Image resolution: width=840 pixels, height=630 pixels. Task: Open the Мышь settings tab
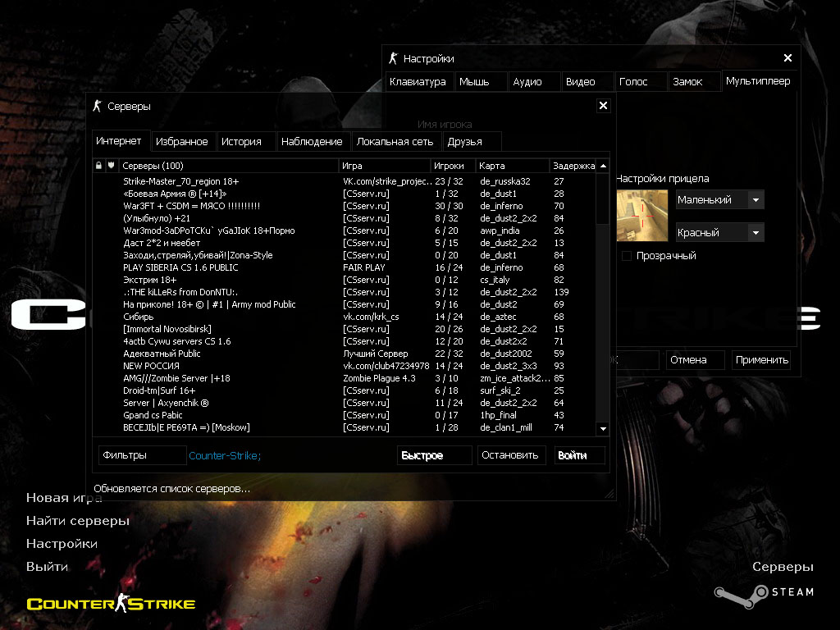481,81
